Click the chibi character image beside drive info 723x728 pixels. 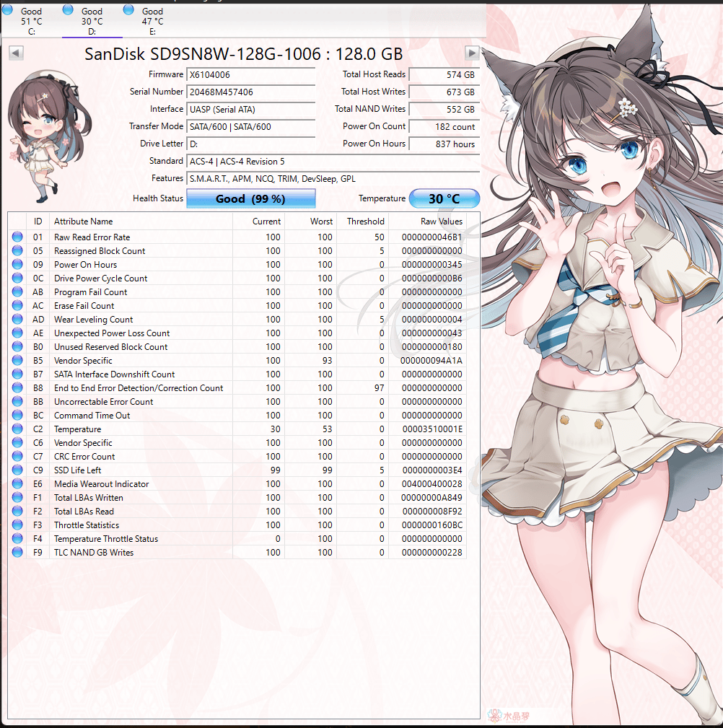click(49, 136)
